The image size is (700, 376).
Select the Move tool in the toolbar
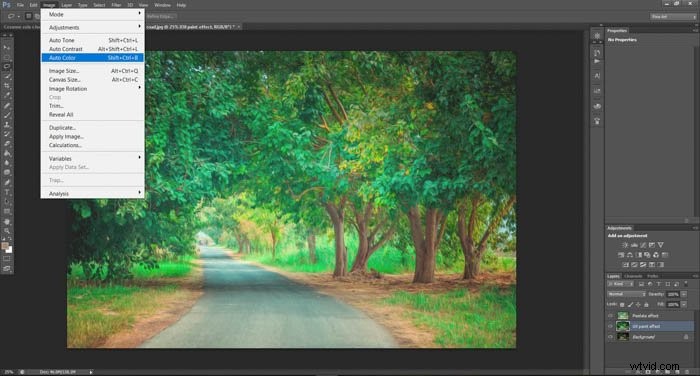[x=7, y=47]
